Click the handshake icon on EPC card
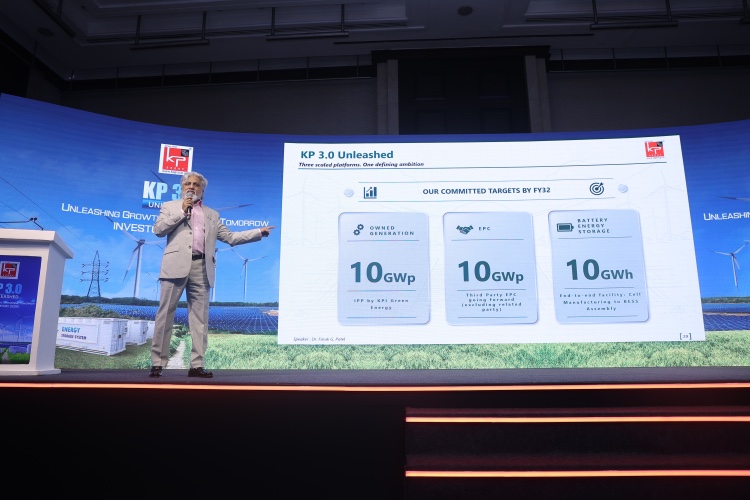 [464, 230]
